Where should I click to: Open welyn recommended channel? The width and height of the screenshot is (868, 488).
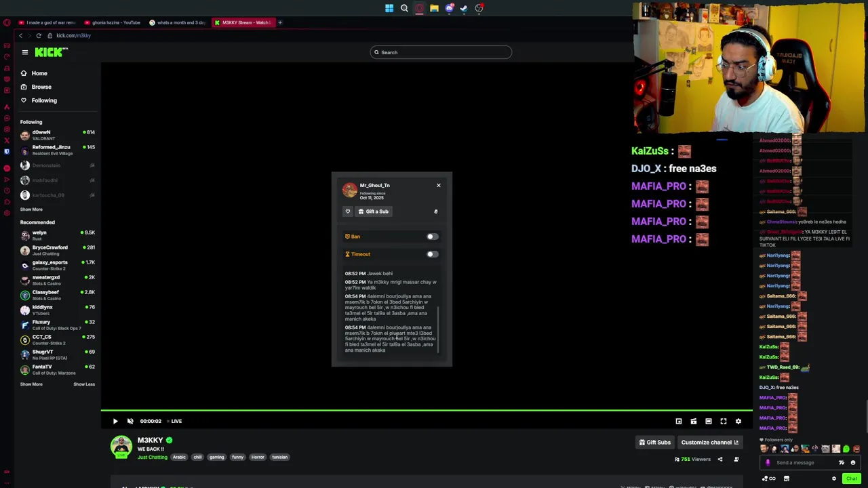point(58,235)
